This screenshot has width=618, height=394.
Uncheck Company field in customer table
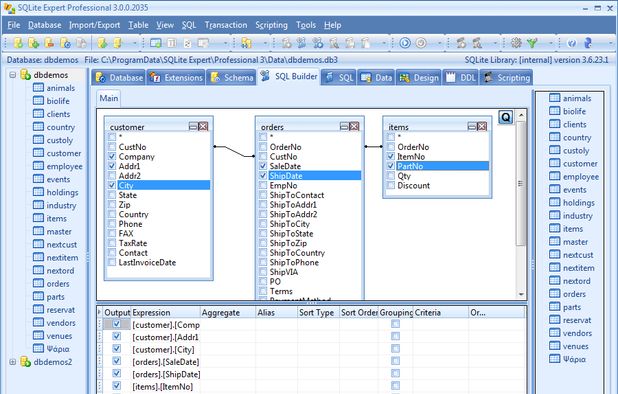click(112, 156)
